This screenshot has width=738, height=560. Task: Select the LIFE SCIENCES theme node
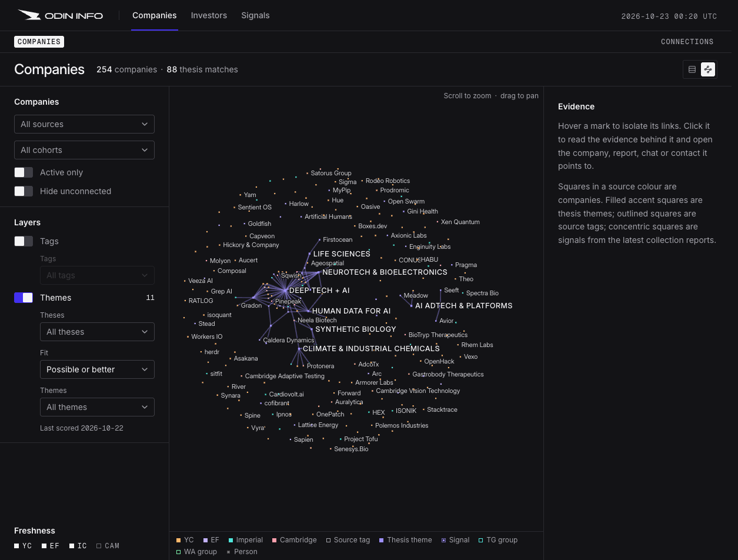pyautogui.click(x=309, y=254)
